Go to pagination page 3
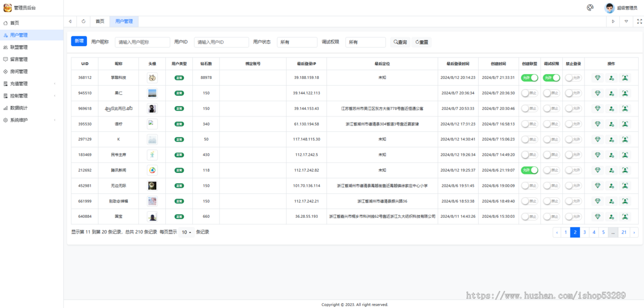The width and height of the screenshot is (644, 308). click(584, 232)
